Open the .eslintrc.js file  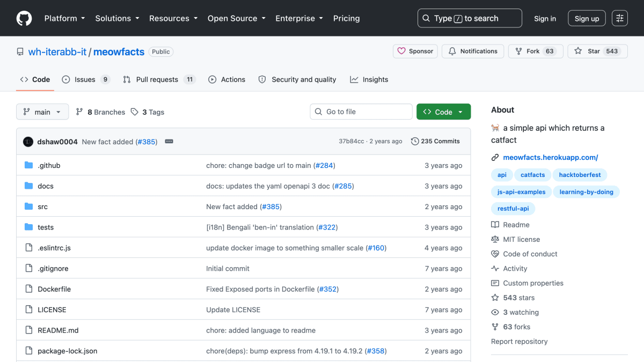point(54,248)
